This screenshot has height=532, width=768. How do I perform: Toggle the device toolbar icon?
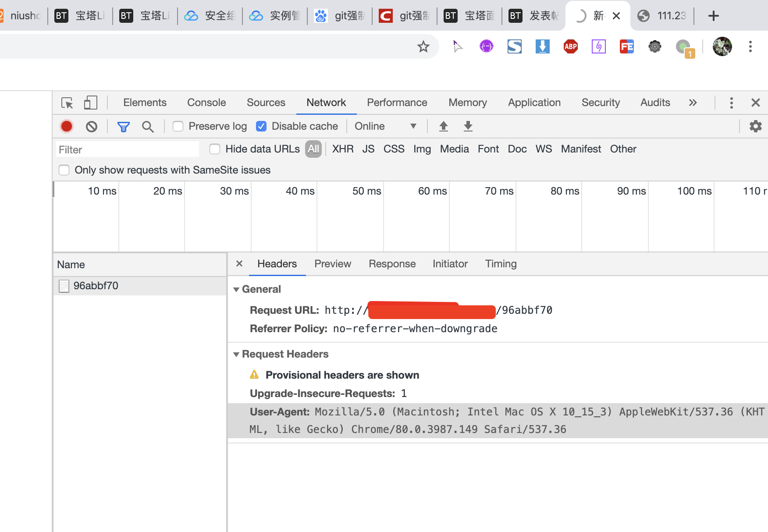90,103
